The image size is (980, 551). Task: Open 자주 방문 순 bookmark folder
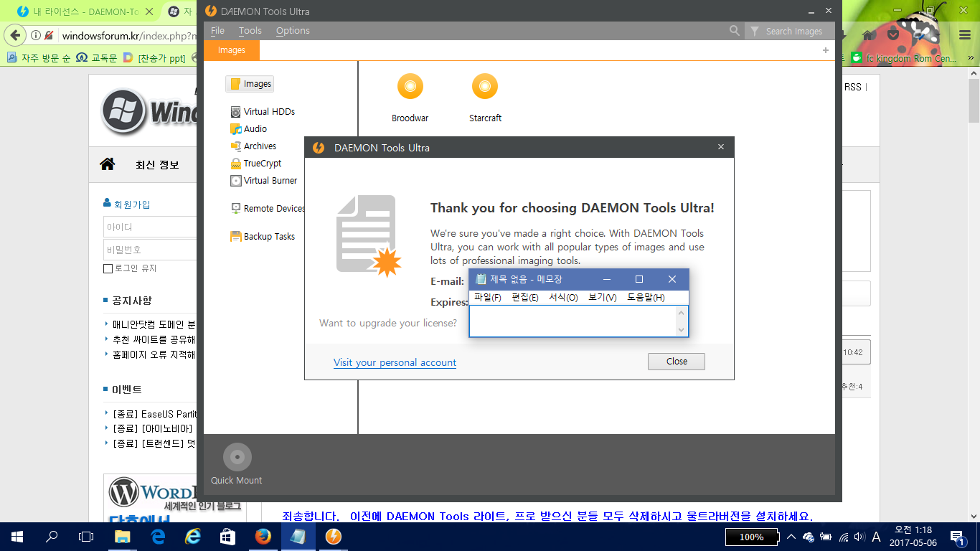coord(39,58)
